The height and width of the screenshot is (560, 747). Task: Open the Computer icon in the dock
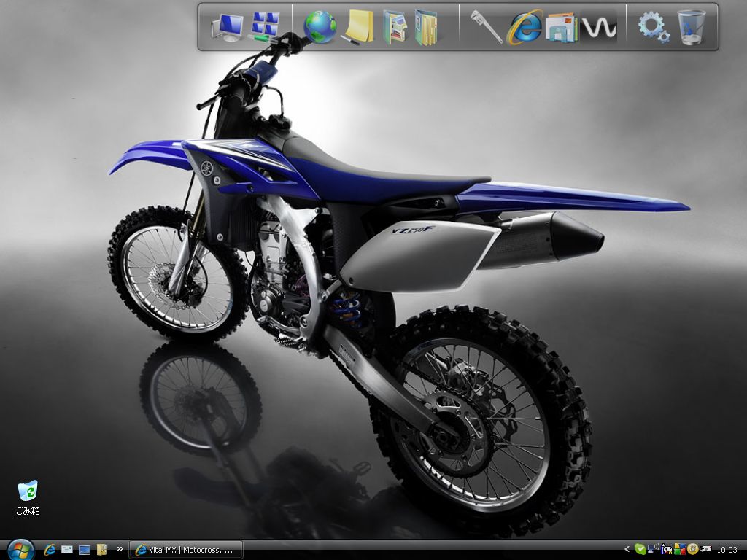(x=228, y=27)
